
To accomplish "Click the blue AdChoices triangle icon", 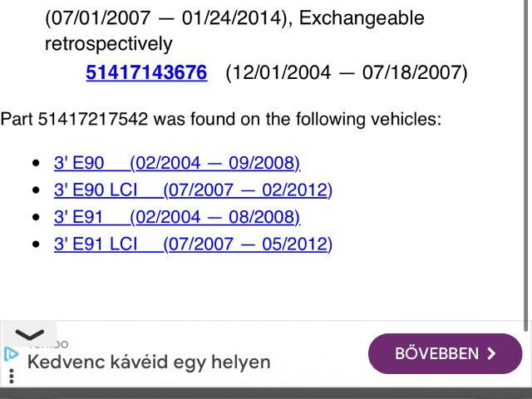I will (x=11, y=354).
